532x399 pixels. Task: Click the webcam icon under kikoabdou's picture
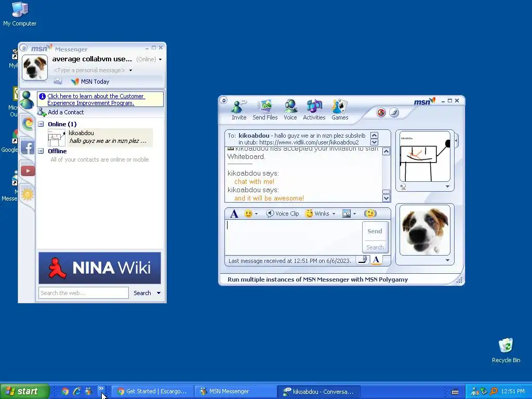(x=403, y=187)
